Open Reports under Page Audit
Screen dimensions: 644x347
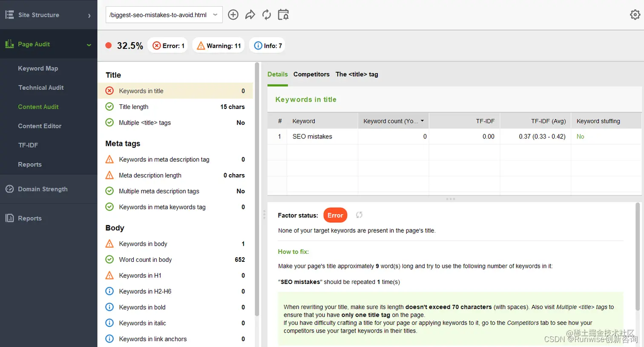30,164
